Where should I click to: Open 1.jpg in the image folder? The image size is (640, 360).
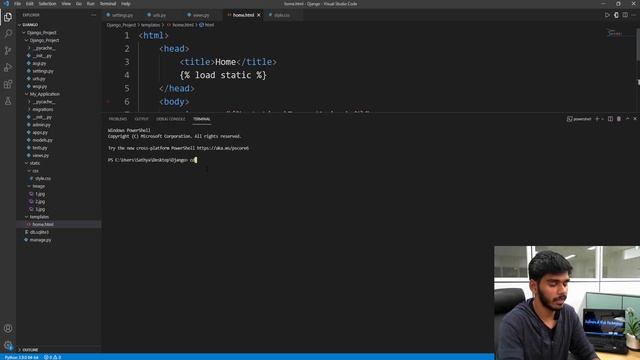[40, 194]
